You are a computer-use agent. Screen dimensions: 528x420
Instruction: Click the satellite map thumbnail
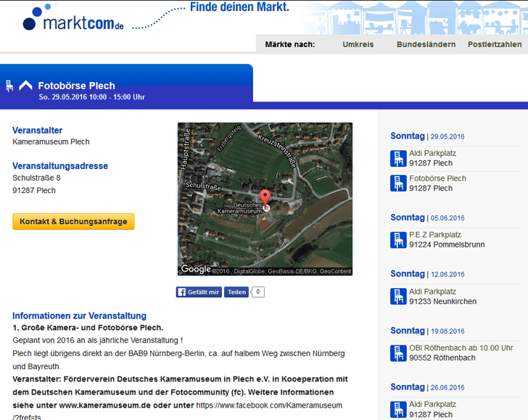[265, 199]
